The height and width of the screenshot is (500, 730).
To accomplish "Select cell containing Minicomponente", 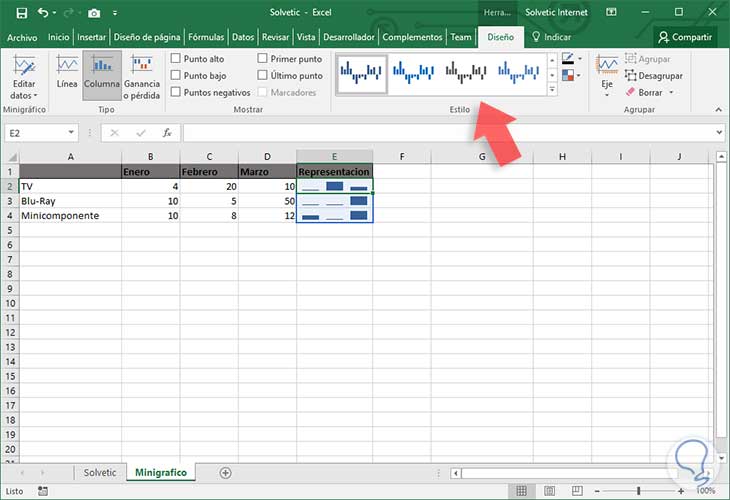I will 70,216.
